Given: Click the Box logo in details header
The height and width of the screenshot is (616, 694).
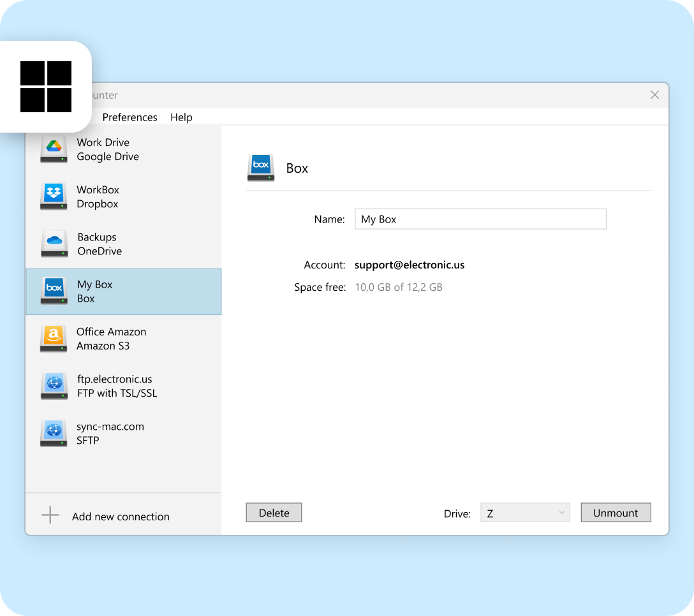Looking at the screenshot, I should click(x=260, y=168).
